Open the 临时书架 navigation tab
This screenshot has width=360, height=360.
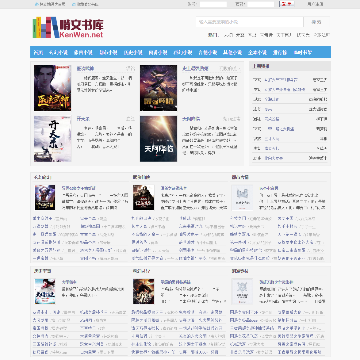click(x=303, y=52)
